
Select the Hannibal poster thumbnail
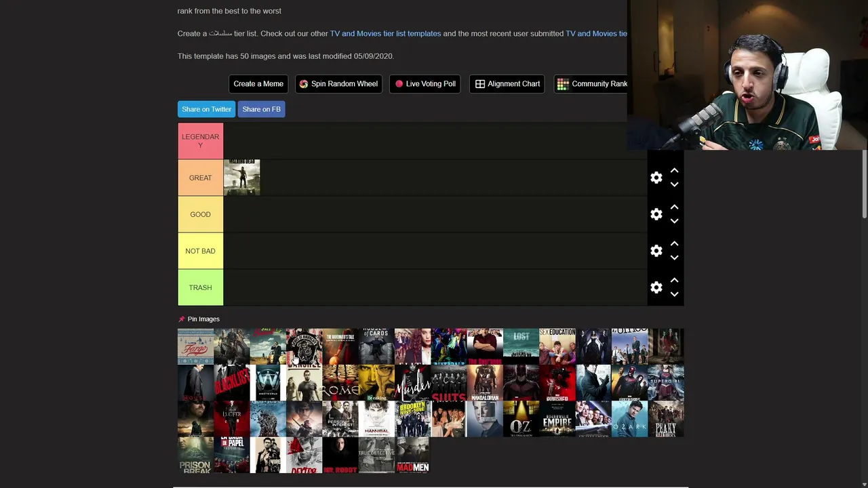[x=376, y=419]
